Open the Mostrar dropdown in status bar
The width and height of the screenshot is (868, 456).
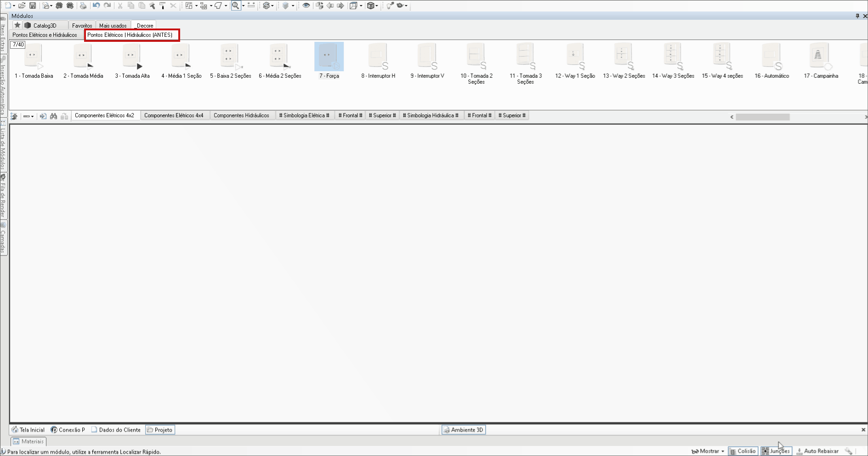click(708, 451)
